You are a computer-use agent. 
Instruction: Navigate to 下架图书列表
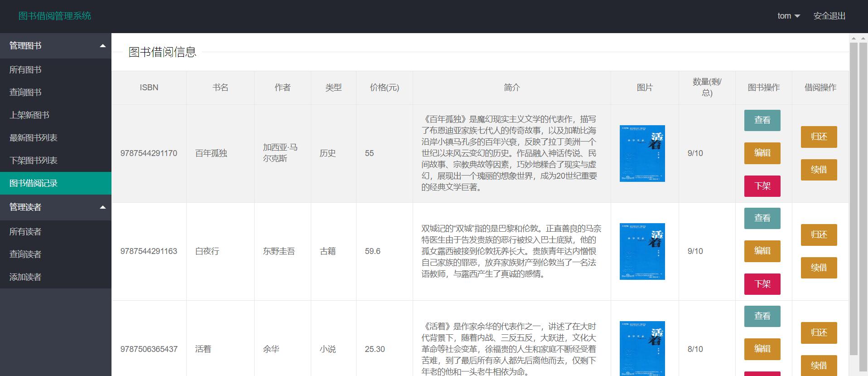(x=56, y=161)
